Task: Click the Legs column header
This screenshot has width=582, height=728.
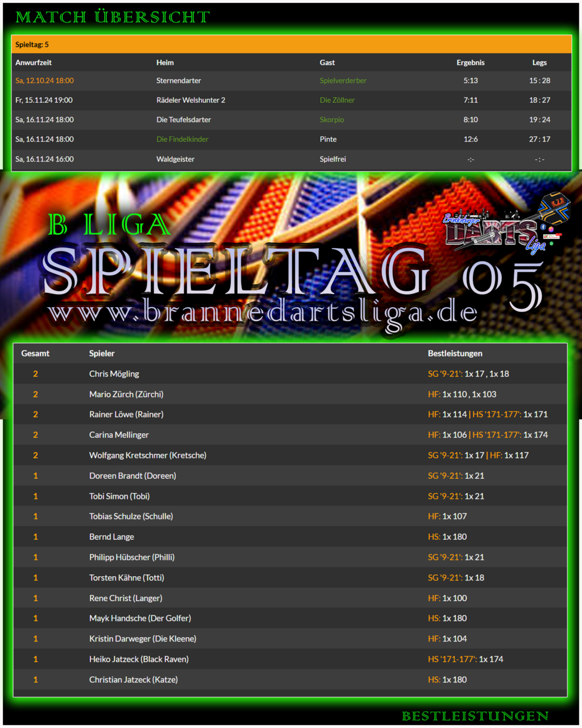Action: tap(539, 63)
